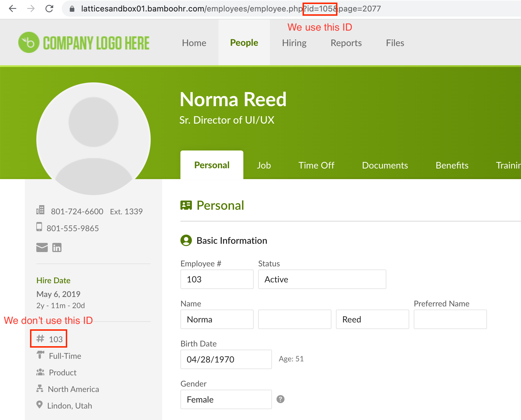Open the Hiring menu item
The width and height of the screenshot is (521, 420).
tap(294, 43)
